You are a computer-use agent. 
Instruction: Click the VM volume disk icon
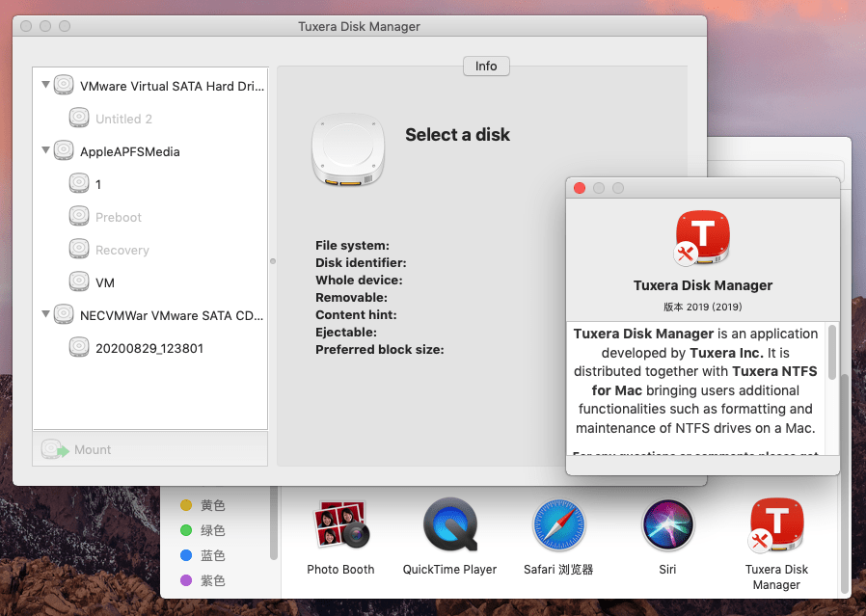pyautogui.click(x=79, y=282)
